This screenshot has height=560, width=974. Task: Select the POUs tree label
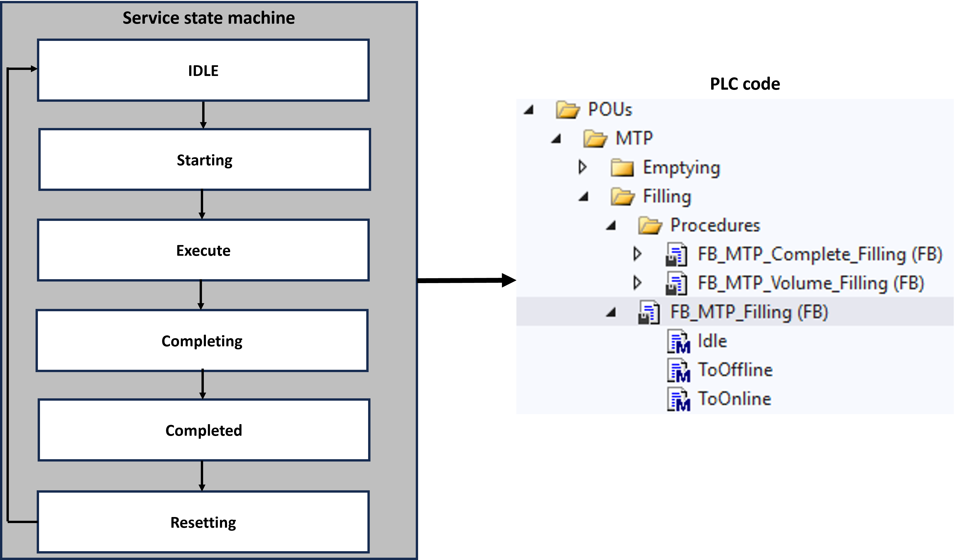610,110
